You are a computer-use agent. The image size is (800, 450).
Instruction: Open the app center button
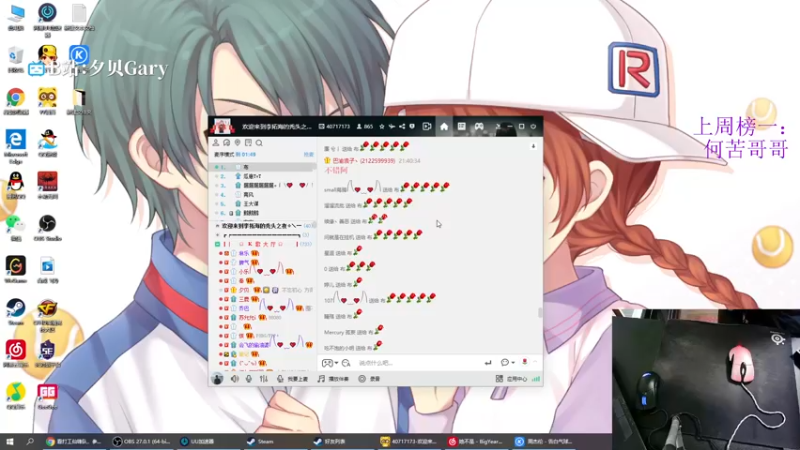point(511,379)
